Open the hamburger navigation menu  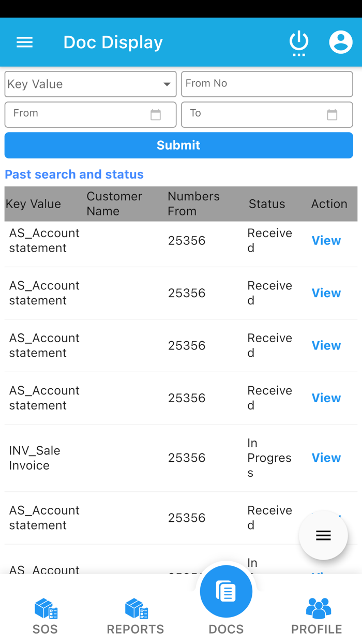24,42
